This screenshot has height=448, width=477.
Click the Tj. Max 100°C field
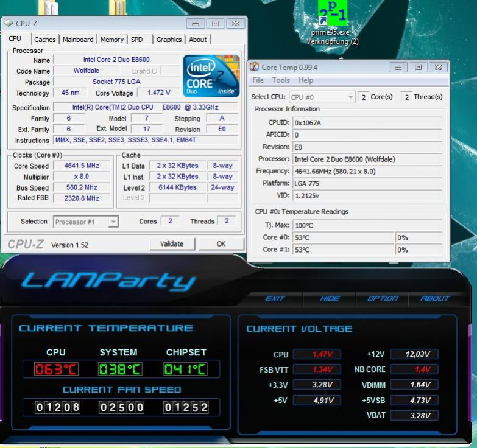(x=367, y=225)
